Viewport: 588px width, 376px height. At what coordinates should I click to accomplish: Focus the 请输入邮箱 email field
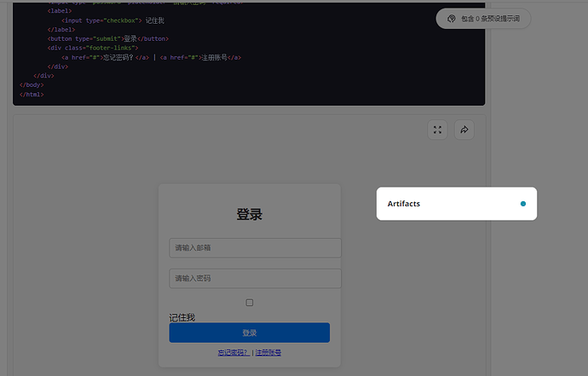pyautogui.click(x=255, y=247)
